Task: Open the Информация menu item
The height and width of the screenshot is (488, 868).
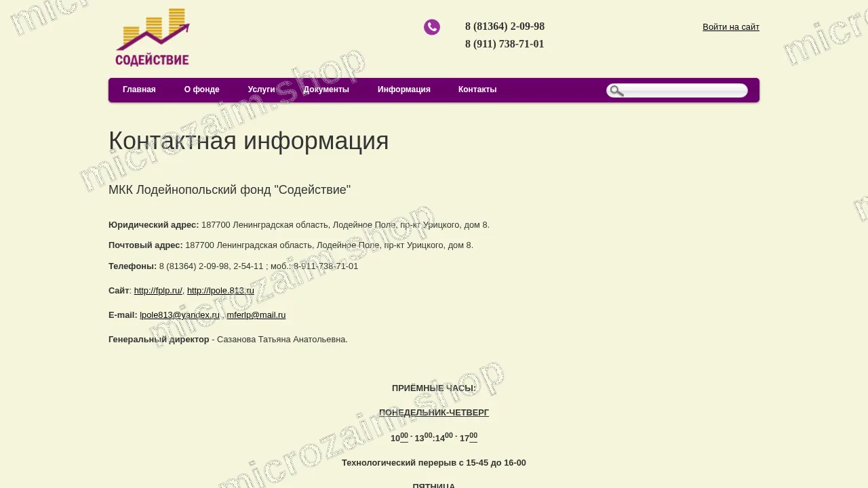Action: tap(404, 89)
